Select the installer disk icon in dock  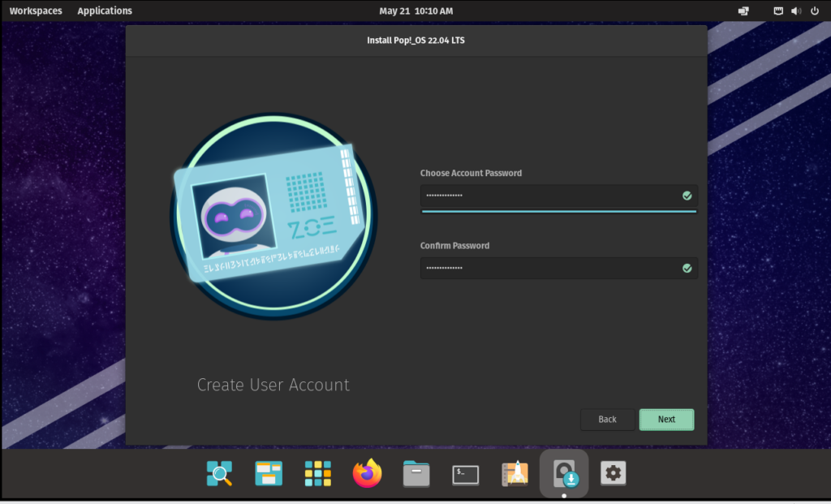click(x=565, y=473)
